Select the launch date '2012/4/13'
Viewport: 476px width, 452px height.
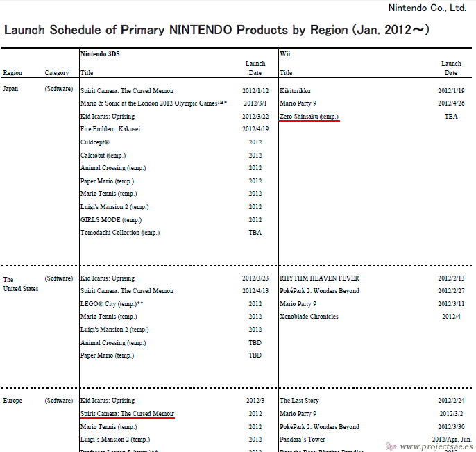coord(255,291)
